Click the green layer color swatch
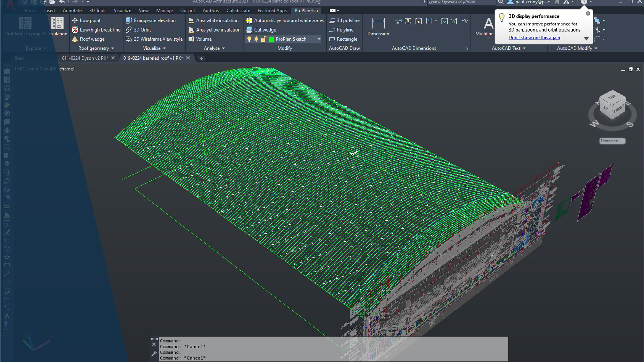 tap(271, 39)
